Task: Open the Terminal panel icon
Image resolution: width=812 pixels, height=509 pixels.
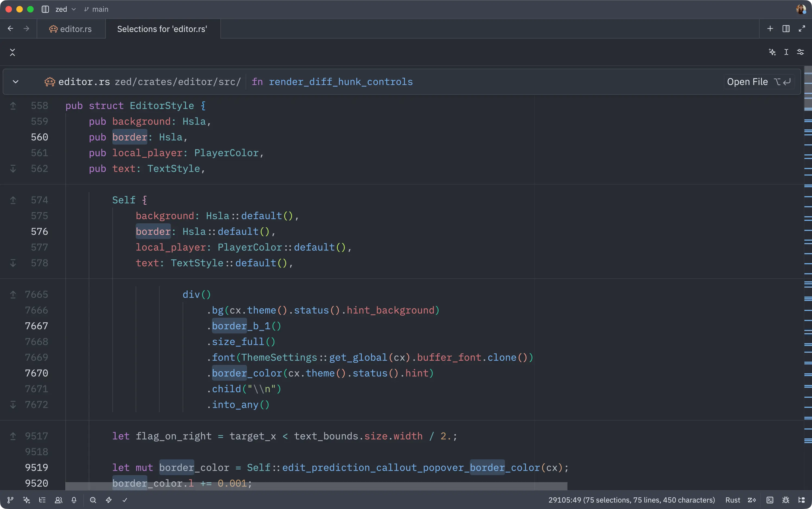Action: click(770, 500)
